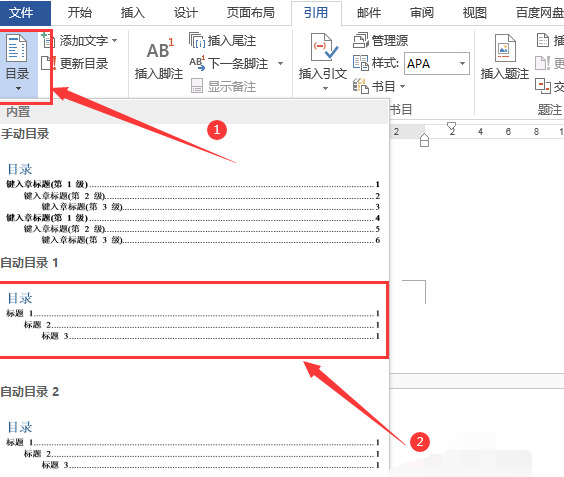Viewport: 564px width, 477px height.
Task: Choose the 自动目录 2 table preview
Action: tap(194, 445)
